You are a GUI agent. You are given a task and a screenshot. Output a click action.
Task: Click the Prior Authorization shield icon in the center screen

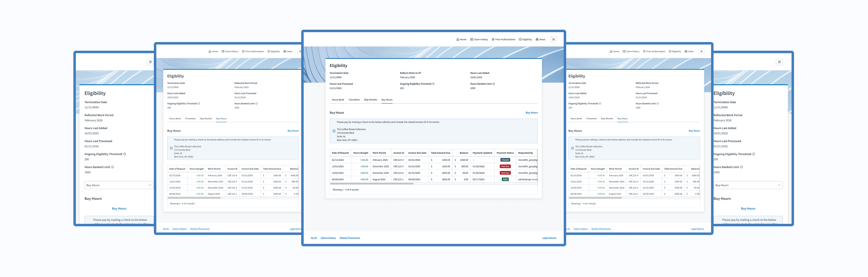pyautogui.click(x=493, y=40)
